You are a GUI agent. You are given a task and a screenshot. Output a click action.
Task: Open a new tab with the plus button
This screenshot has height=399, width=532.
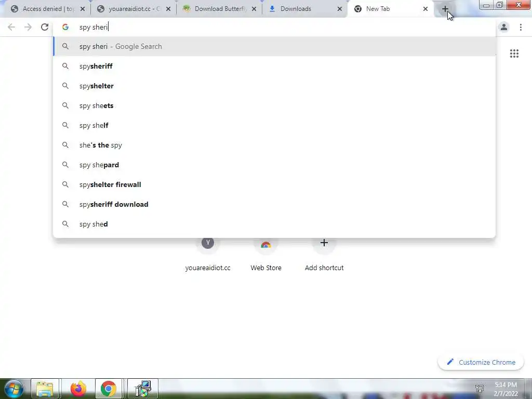pyautogui.click(x=445, y=9)
